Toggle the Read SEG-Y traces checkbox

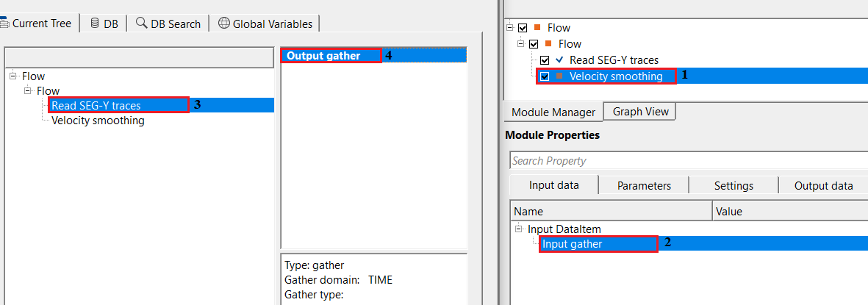(x=545, y=60)
